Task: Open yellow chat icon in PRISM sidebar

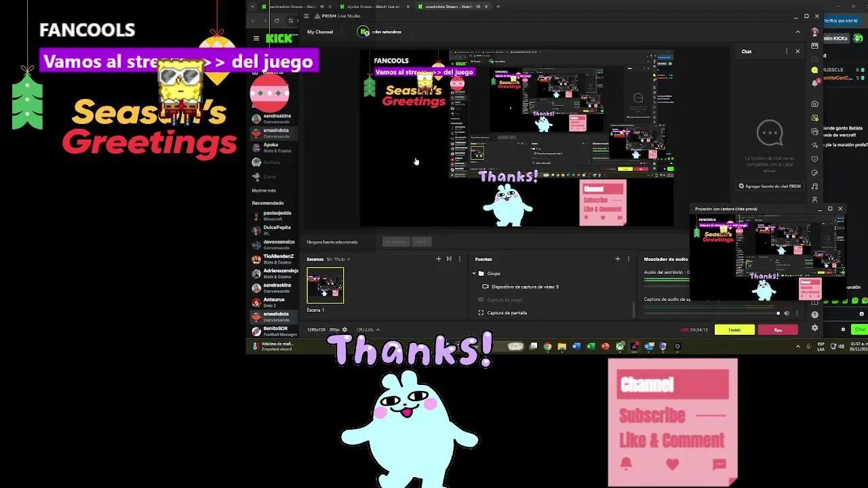Action: point(814,70)
